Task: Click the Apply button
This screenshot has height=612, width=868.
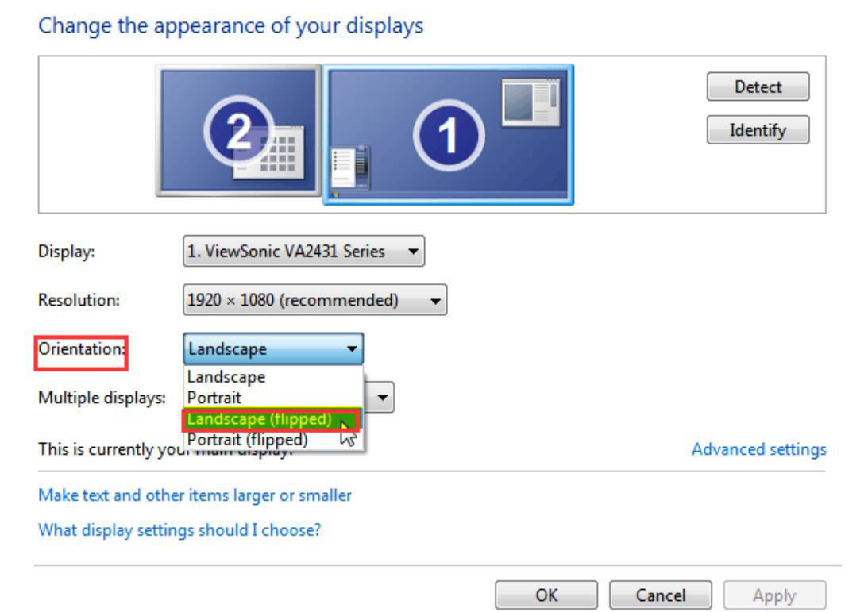Action: click(774, 595)
